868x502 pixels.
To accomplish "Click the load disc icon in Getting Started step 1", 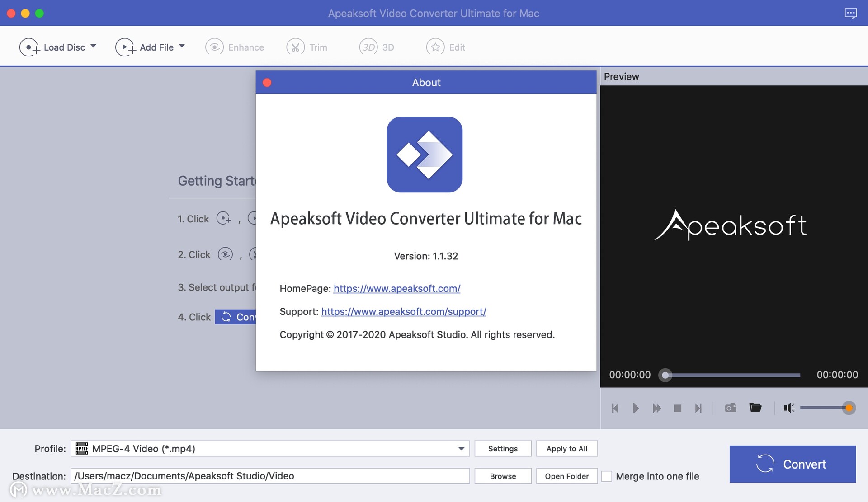I will pos(224,219).
